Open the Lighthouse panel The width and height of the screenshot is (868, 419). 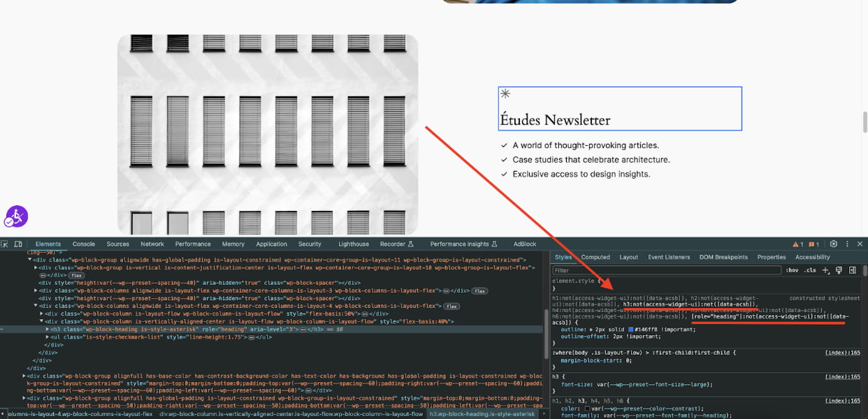(x=353, y=244)
